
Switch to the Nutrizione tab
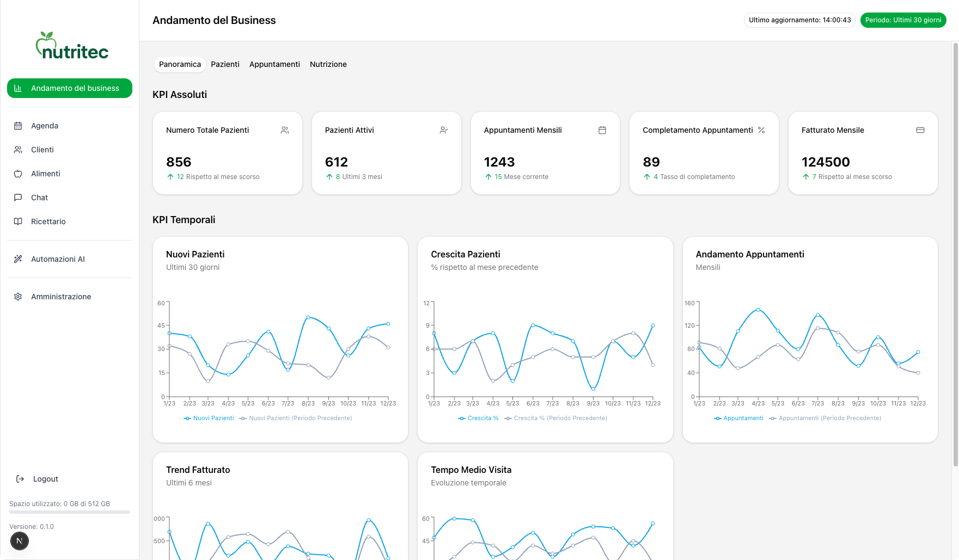[328, 64]
